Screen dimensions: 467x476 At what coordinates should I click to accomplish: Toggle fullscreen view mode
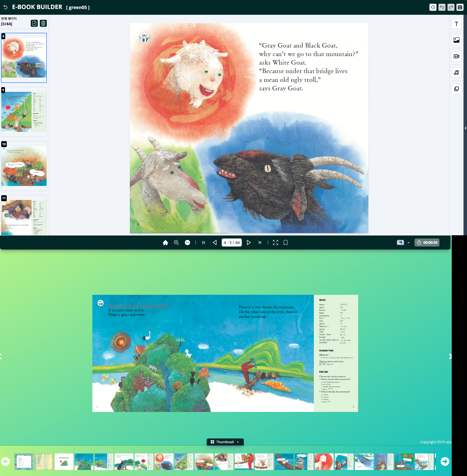point(275,243)
